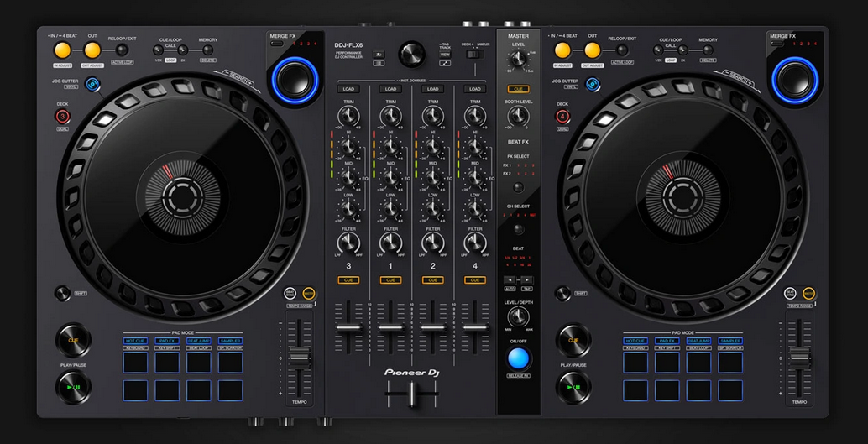
Task: Enable headphone CUE for channel 2
Action: (x=433, y=280)
